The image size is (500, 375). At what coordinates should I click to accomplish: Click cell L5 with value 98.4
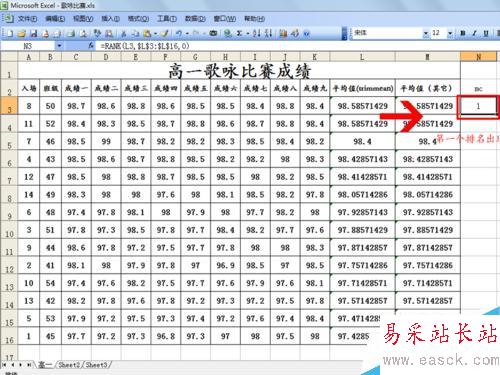(x=363, y=142)
